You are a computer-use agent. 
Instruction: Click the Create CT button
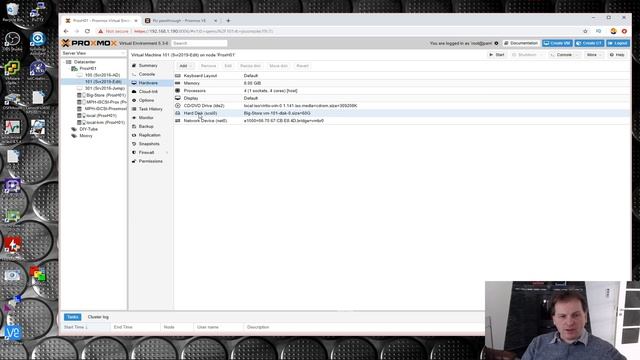[589, 43]
